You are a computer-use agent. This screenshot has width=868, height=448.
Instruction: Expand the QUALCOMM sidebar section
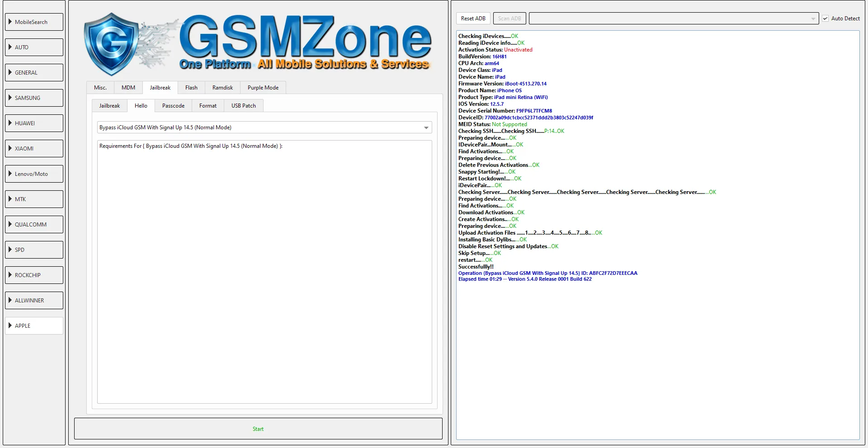coord(34,225)
